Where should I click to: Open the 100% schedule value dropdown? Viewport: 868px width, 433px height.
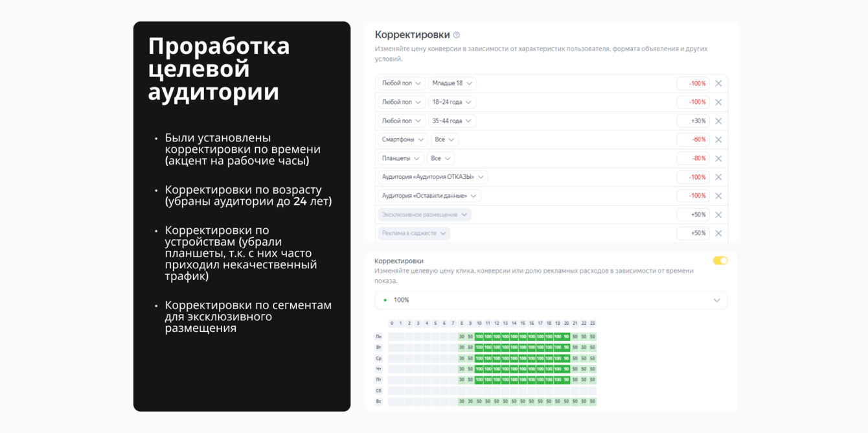tap(551, 300)
